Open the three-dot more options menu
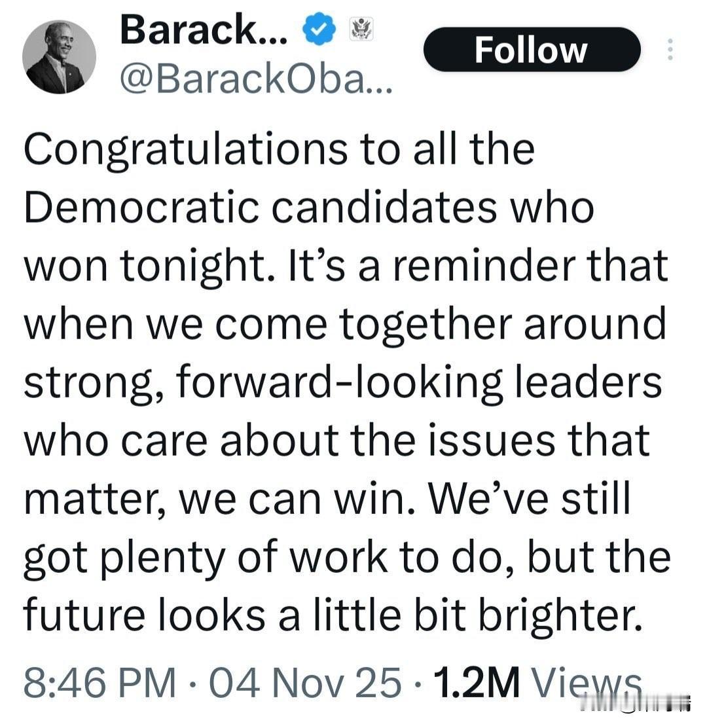Viewport: 707px width, 728px height. (x=669, y=50)
